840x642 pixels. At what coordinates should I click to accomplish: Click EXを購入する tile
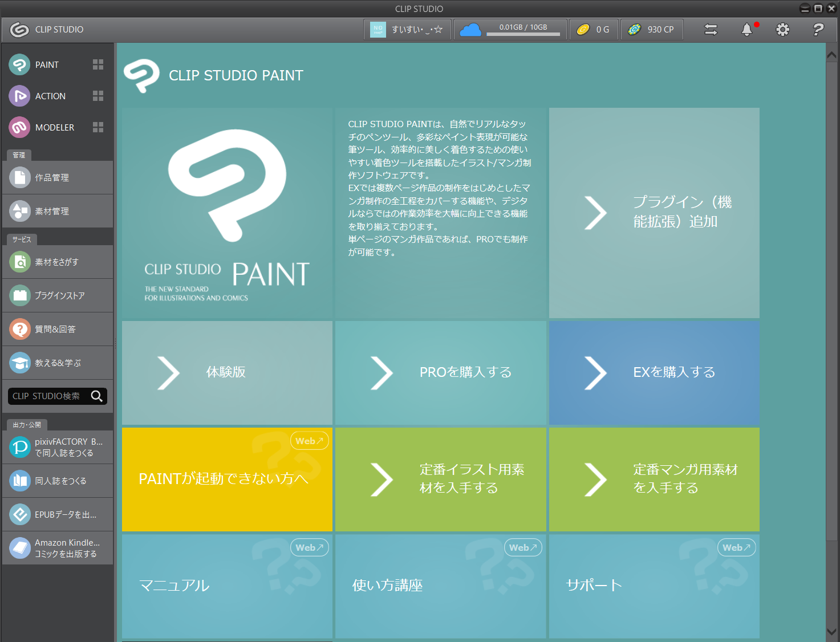pos(654,373)
